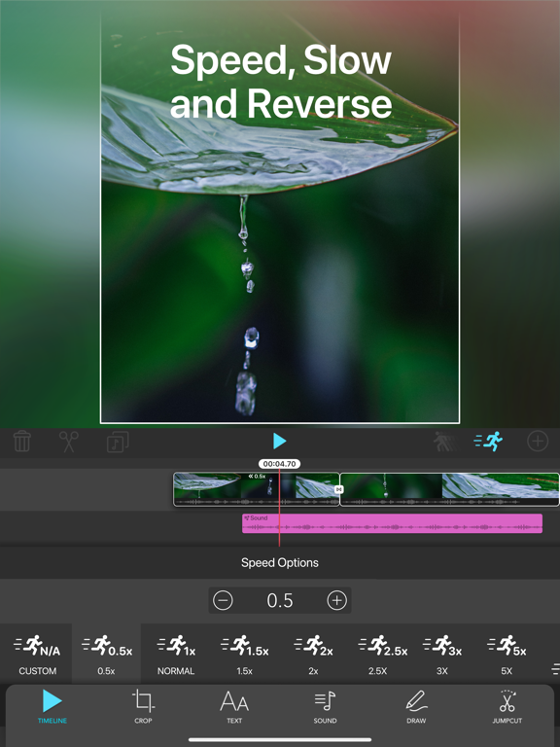Choose the 0.5x speed preset

click(x=107, y=654)
